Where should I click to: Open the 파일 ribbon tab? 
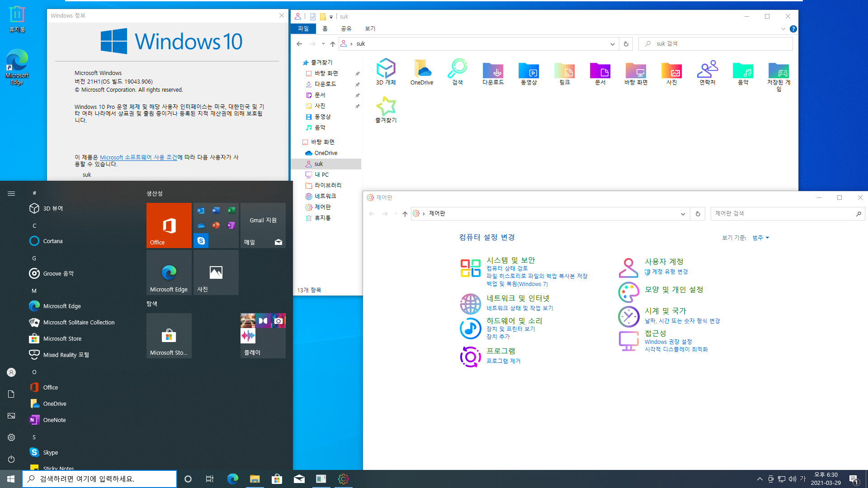(303, 28)
